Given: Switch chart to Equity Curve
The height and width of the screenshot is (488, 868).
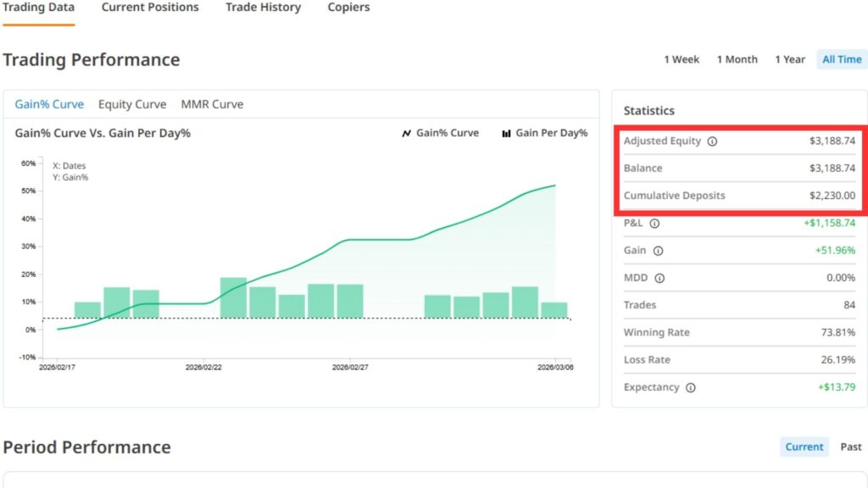Looking at the screenshot, I should click(x=132, y=104).
